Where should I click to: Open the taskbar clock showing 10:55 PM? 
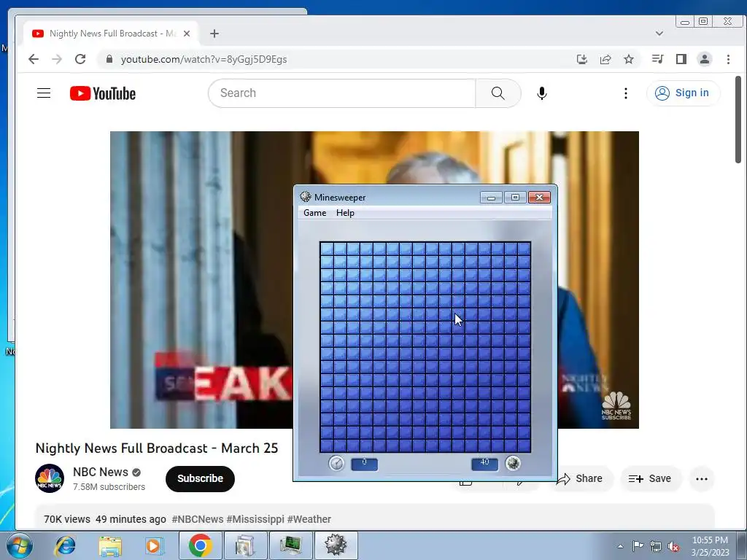coord(710,546)
